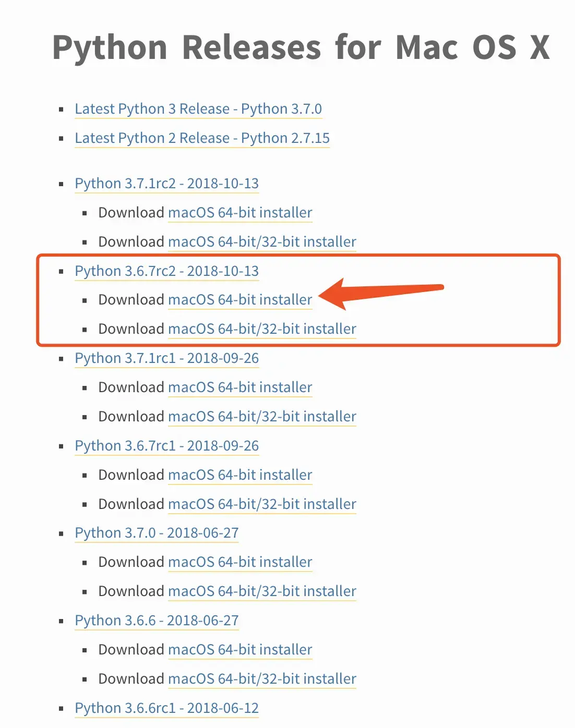Download macOS 64-bit installer for Python 3.7.0

pos(240,562)
